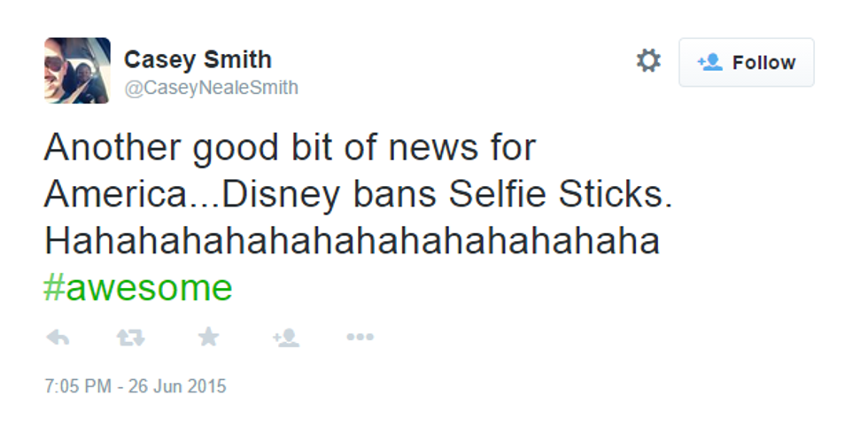Image resolution: width=868 pixels, height=443 pixels.
Task: Open the Casey Smith display name link
Action: (x=198, y=59)
